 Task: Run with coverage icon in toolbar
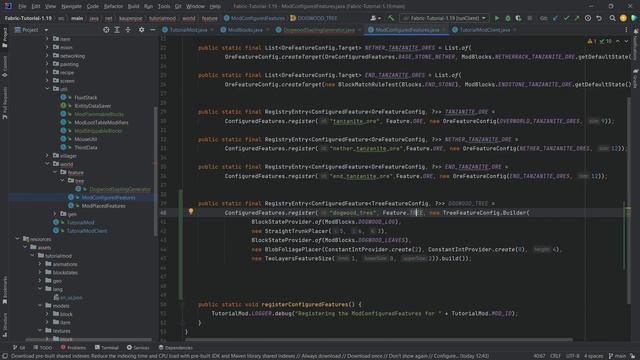click(518, 18)
